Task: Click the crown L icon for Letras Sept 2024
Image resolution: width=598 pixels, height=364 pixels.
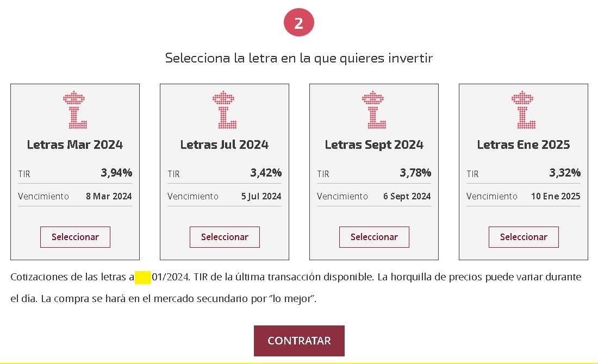Action: 374,110
